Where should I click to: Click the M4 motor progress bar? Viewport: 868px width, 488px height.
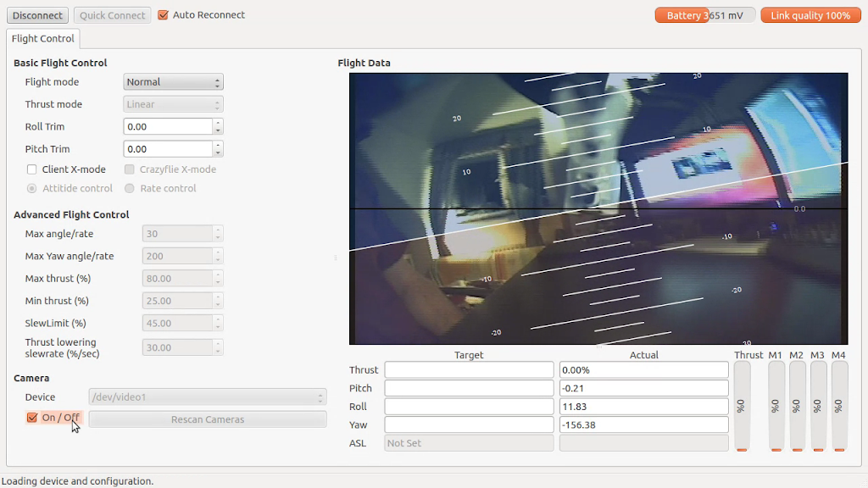tap(839, 407)
